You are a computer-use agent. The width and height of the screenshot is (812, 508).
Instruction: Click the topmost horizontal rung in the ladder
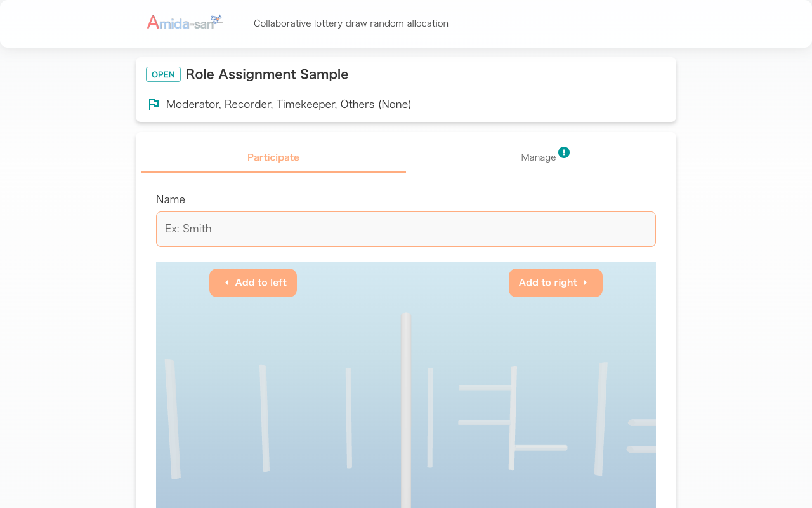point(485,387)
